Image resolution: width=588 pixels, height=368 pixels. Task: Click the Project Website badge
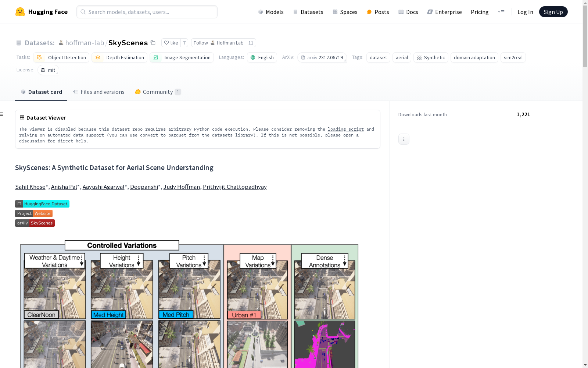coord(34,213)
